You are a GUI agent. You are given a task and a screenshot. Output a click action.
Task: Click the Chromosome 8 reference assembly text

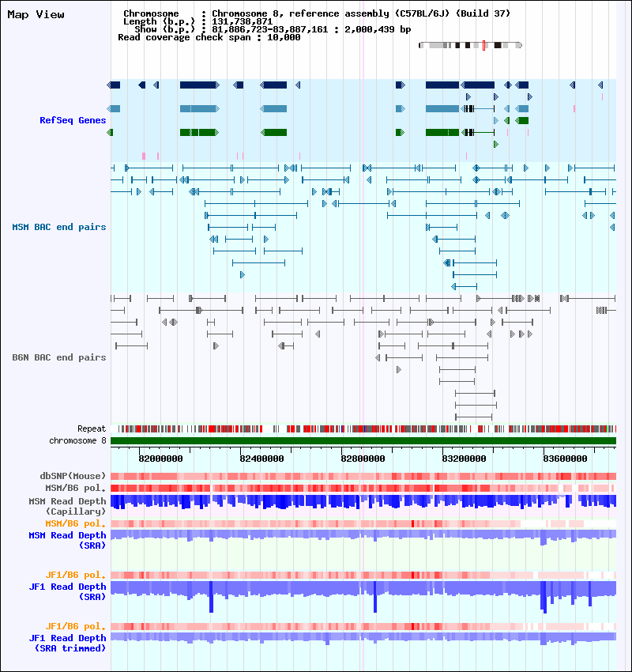317,13
